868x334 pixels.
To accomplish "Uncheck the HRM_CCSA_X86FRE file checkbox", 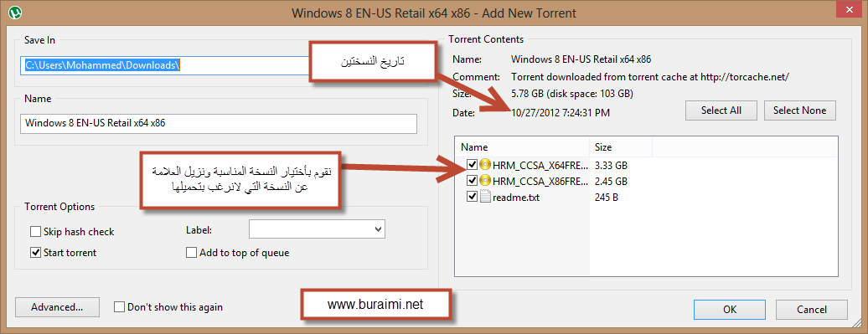I will [x=473, y=181].
